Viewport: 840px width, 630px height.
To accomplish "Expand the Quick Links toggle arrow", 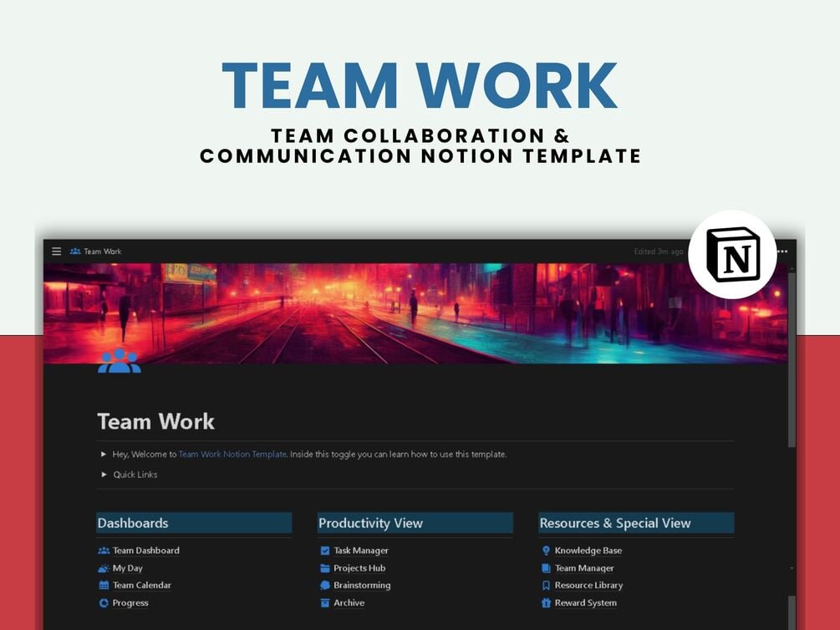I will pos(104,475).
